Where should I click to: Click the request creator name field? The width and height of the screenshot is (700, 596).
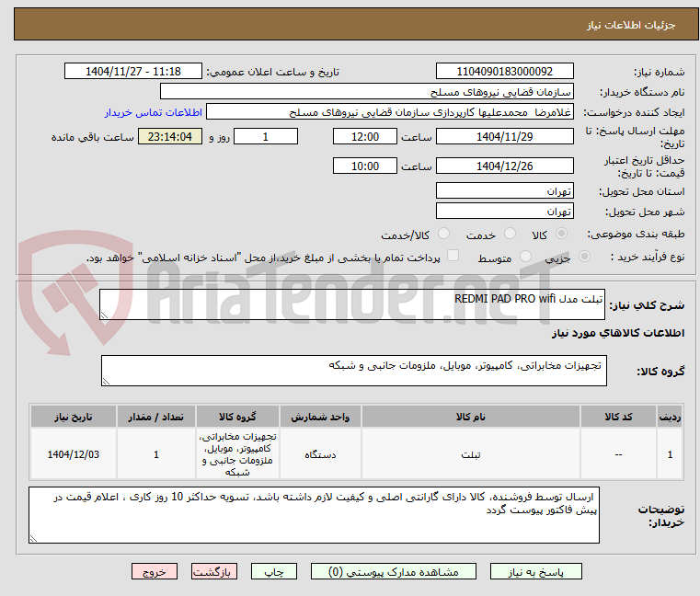(389, 111)
